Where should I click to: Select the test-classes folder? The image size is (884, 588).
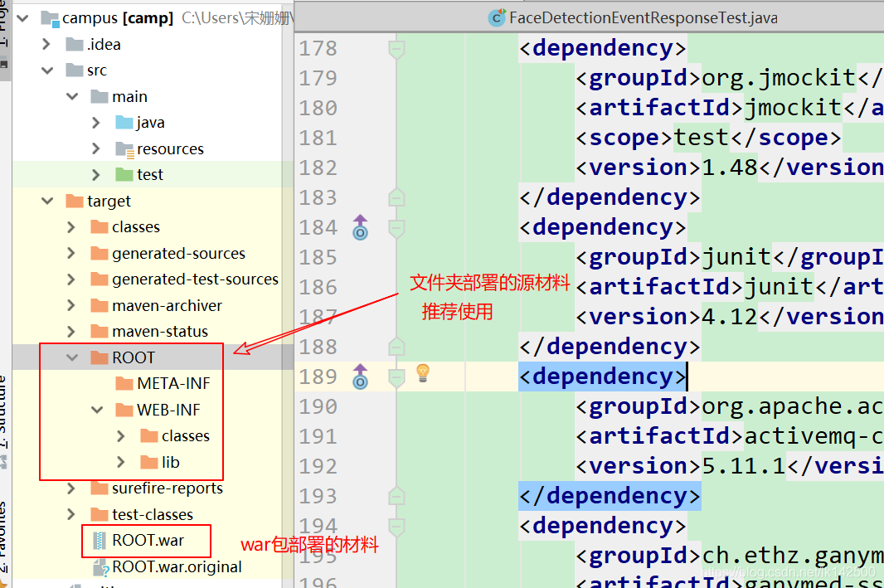(x=153, y=514)
